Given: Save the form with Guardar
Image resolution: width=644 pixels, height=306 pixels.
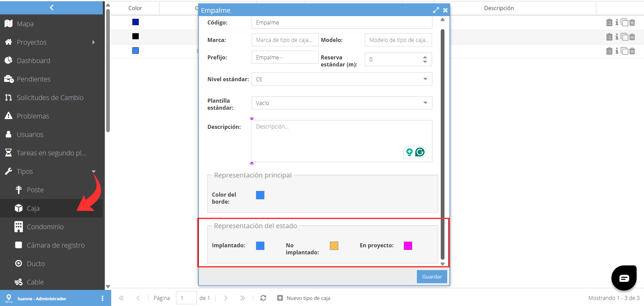Looking at the screenshot, I should 432,277.
